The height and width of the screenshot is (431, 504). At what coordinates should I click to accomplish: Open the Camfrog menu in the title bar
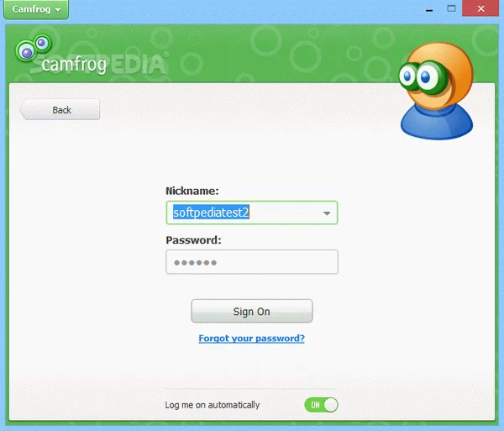[x=36, y=9]
